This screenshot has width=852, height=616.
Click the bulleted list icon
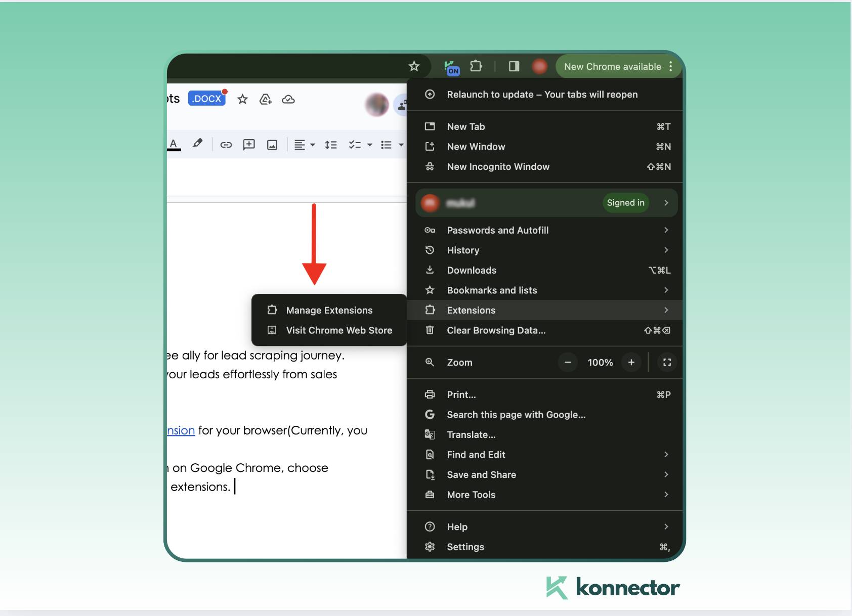387,145
